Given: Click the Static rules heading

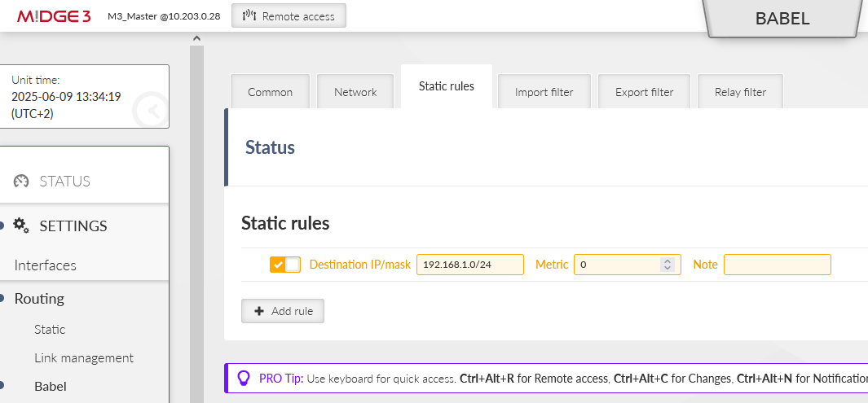Looking at the screenshot, I should 285,223.
